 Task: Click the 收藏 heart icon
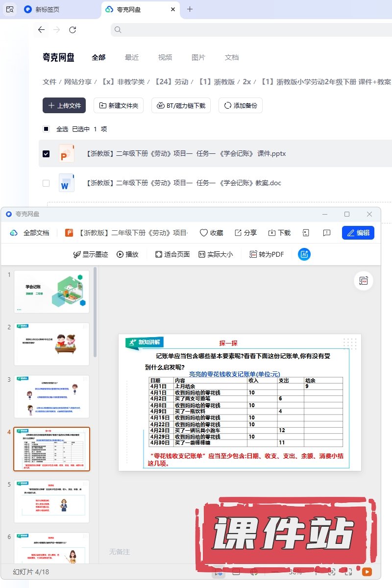click(211, 233)
